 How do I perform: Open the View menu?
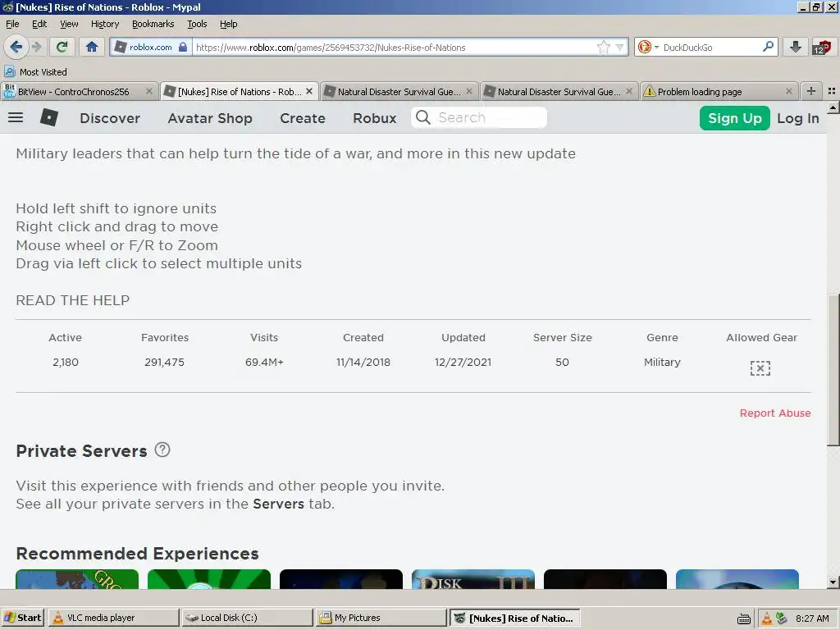(x=69, y=24)
